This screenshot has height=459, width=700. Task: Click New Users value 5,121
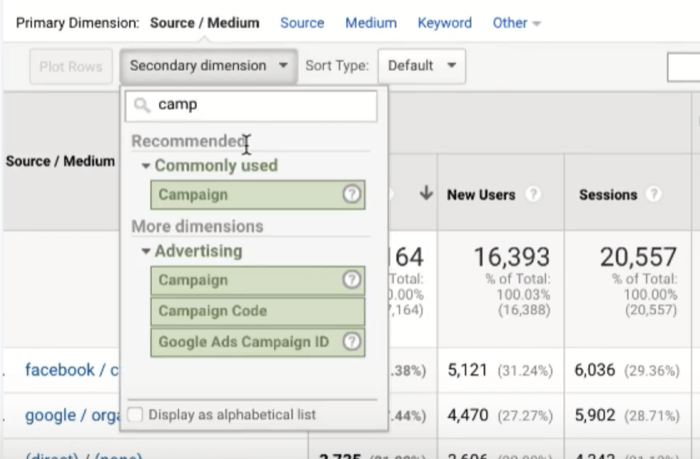point(467,370)
